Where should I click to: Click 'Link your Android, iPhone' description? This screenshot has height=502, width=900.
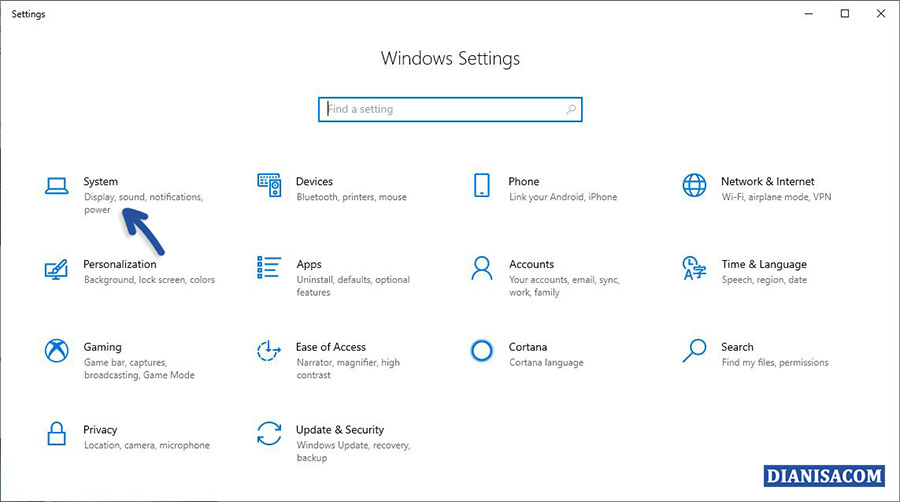click(x=563, y=197)
